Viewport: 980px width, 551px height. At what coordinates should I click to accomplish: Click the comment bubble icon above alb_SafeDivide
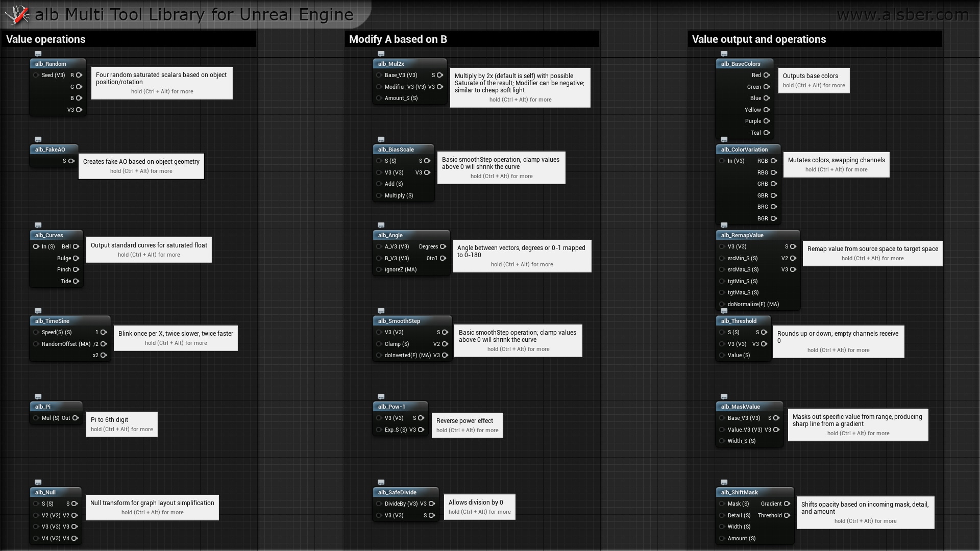tap(381, 482)
